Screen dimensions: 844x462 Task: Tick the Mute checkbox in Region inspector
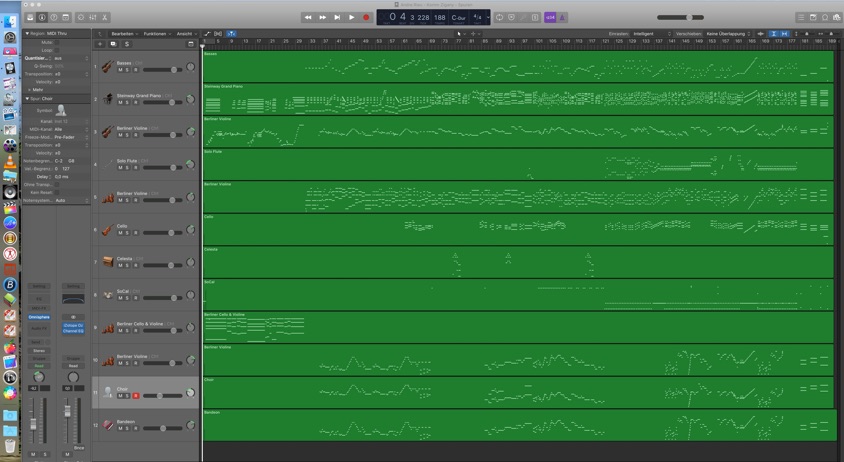[x=57, y=42]
